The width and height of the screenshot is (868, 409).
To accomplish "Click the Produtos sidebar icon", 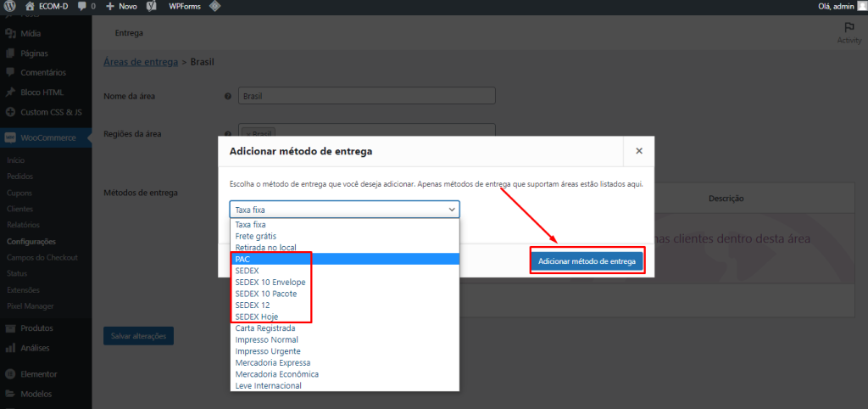I will 10,328.
